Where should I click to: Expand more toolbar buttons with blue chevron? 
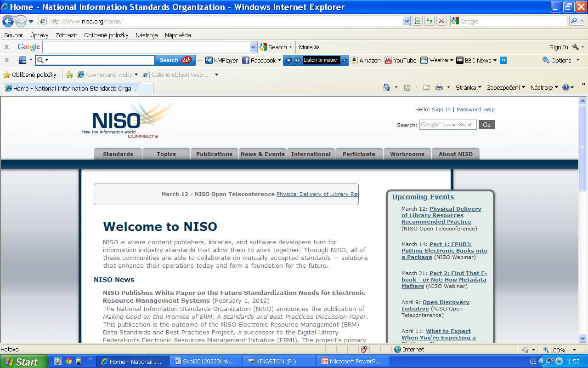(x=503, y=60)
